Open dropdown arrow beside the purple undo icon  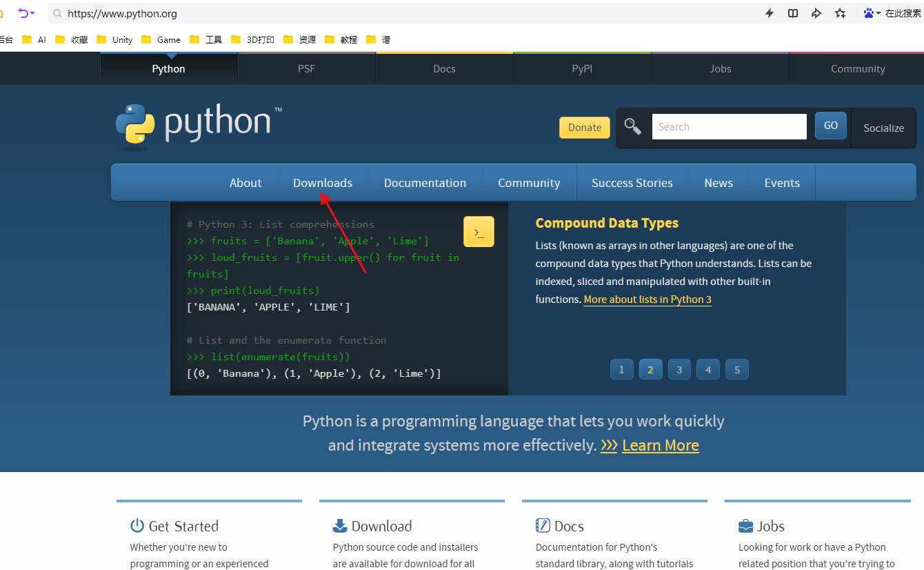click(32, 14)
